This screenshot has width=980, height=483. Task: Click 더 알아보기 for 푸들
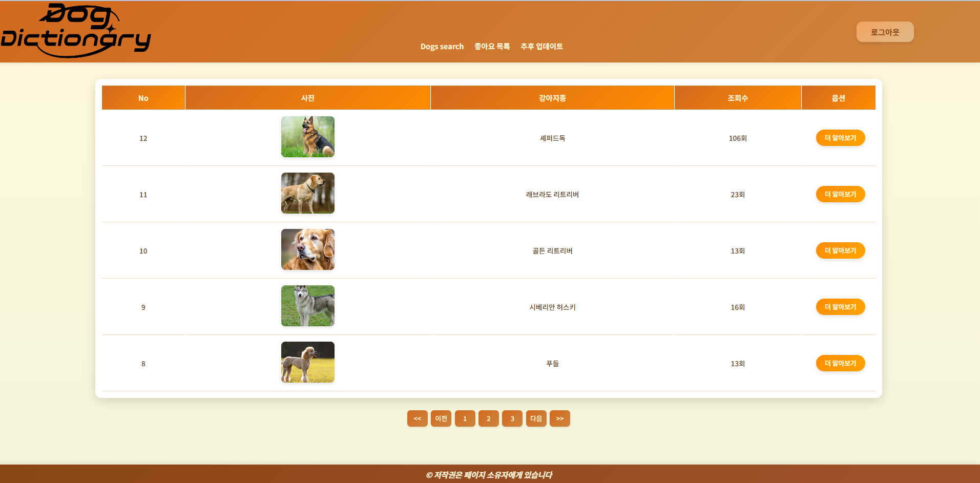pos(840,363)
